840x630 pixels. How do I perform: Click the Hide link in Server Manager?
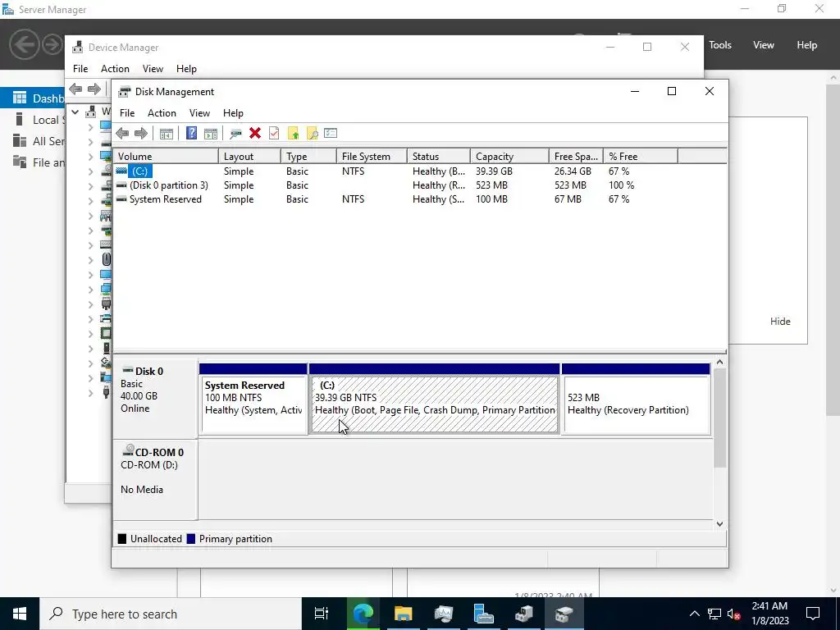pyautogui.click(x=780, y=322)
